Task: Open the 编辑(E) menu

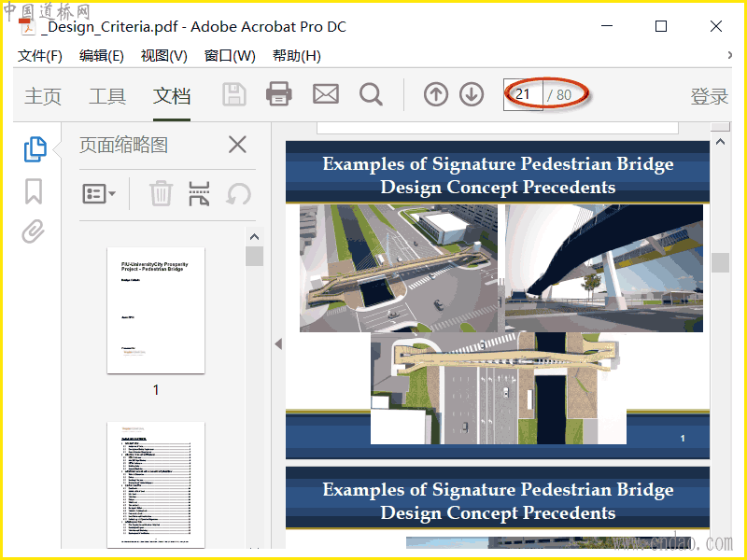Action: coord(102,56)
